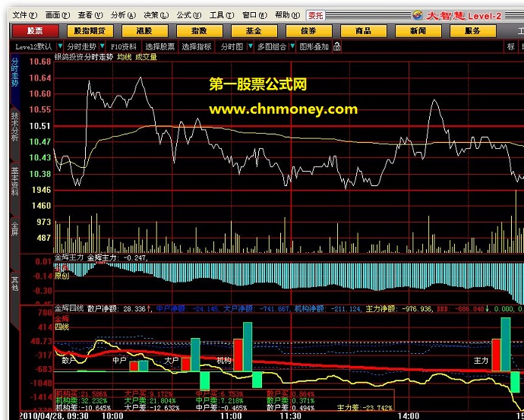Expand the 分时走势 toolbar dropdown arrow
The image size is (524, 420).
103,46
